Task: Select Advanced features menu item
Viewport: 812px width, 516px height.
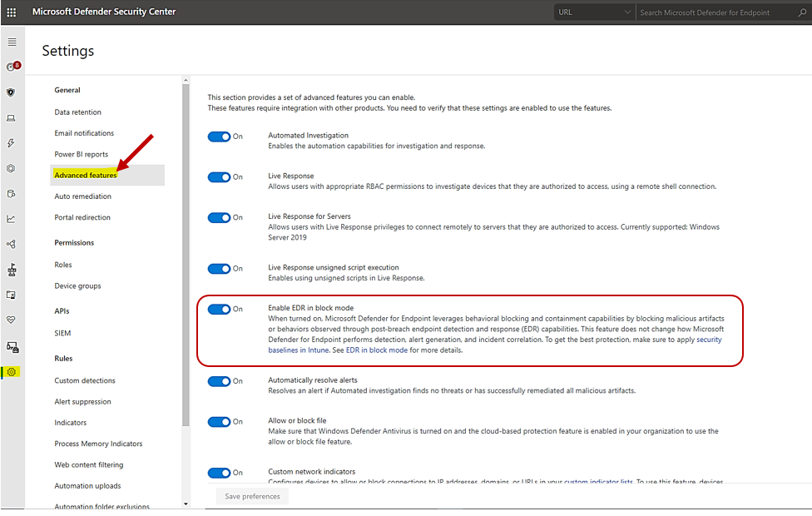Action: [x=107, y=175]
